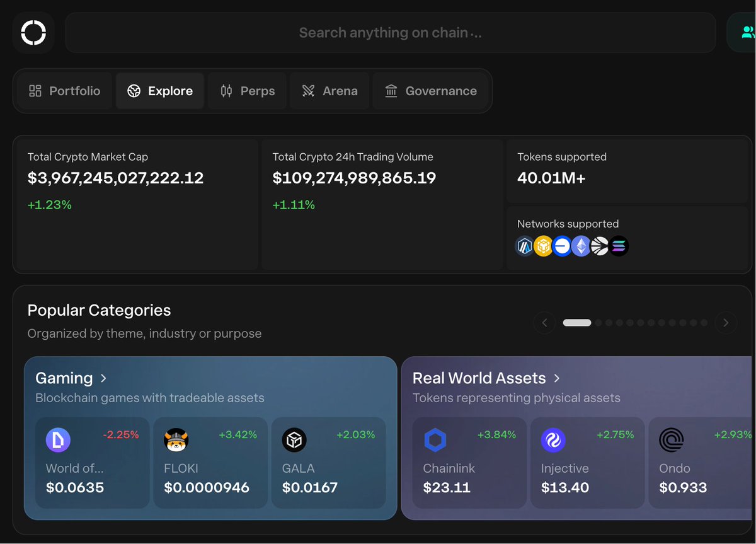This screenshot has width=756, height=544.
Task: Open the Ondo token card
Action: coord(701,463)
